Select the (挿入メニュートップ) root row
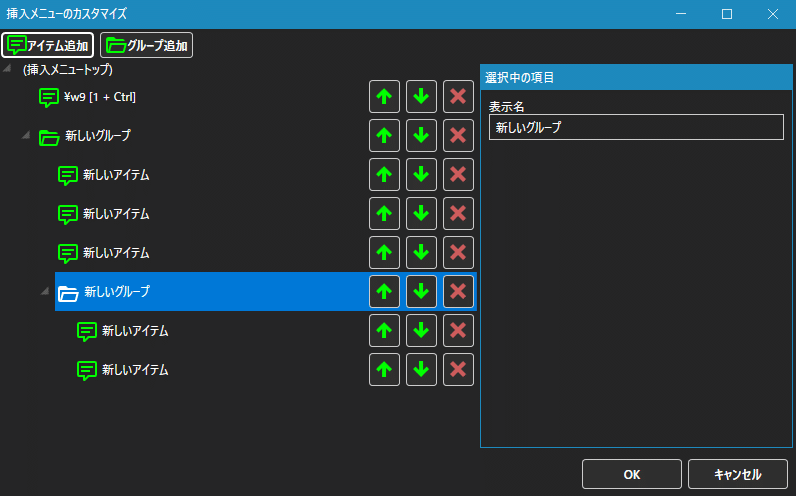Screen dimensions: 796x496 click(x=68, y=70)
